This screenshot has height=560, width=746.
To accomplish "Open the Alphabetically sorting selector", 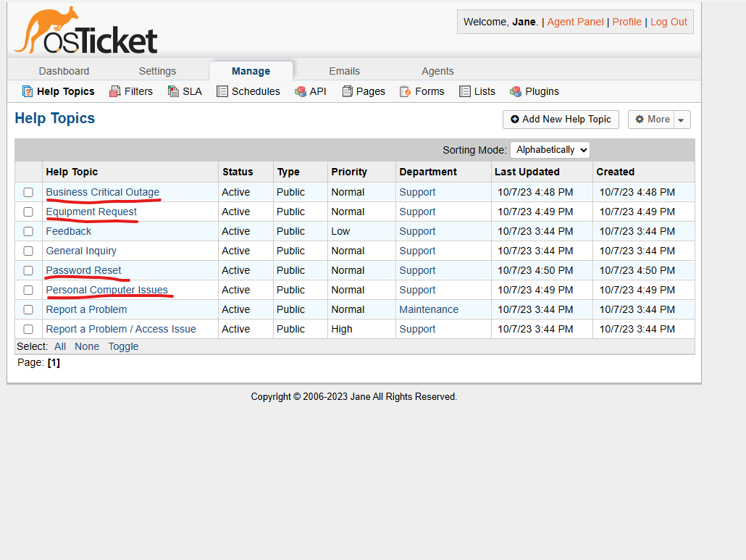I will [549, 149].
